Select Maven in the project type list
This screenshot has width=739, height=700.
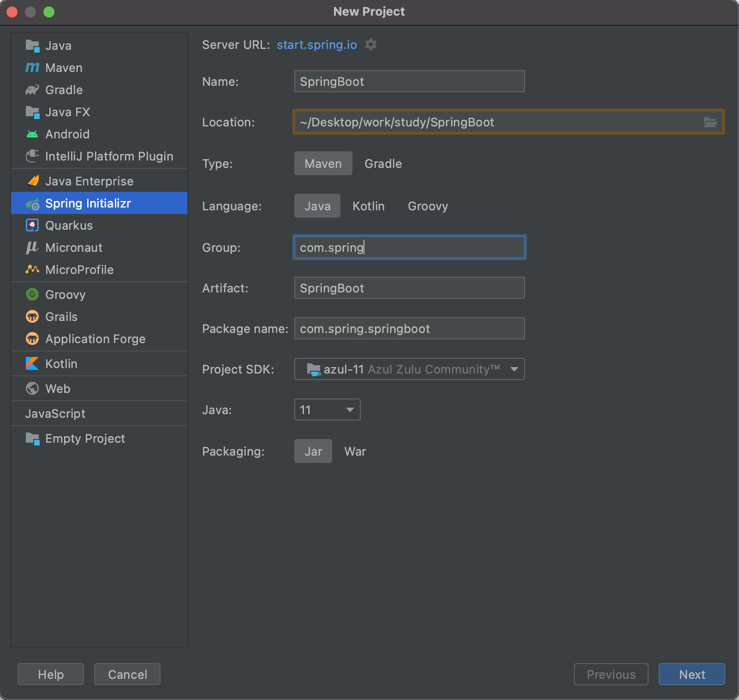[99, 68]
